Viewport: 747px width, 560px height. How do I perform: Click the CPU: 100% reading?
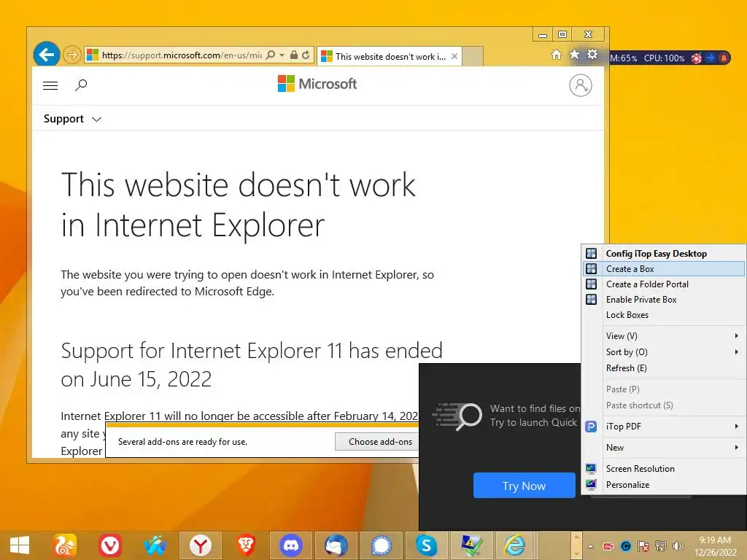[664, 58]
